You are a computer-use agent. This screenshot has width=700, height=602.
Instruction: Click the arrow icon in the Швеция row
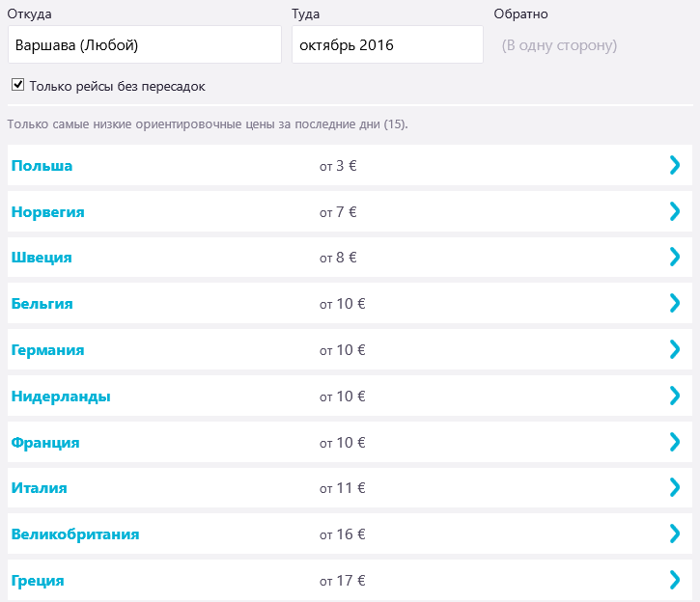point(675,257)
